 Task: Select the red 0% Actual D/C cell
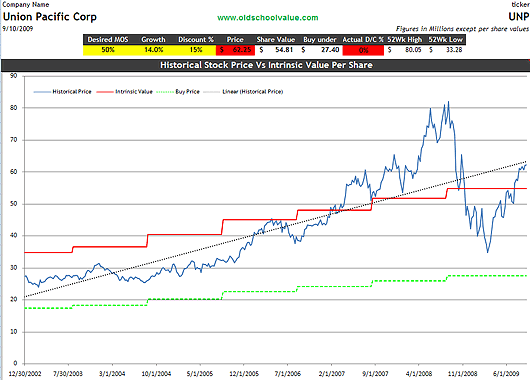[363, 50]
